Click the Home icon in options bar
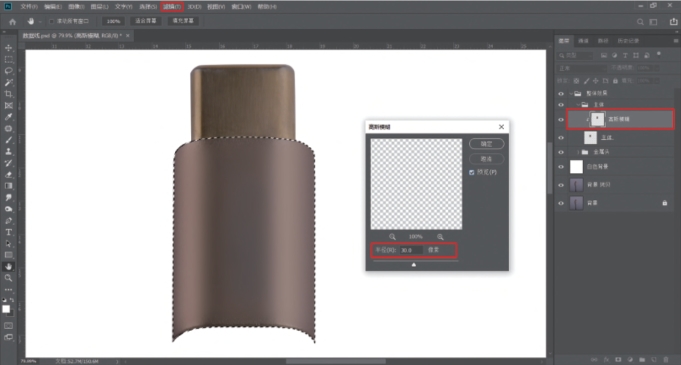The height and width of the screenshot is (365, 681). 13,21
